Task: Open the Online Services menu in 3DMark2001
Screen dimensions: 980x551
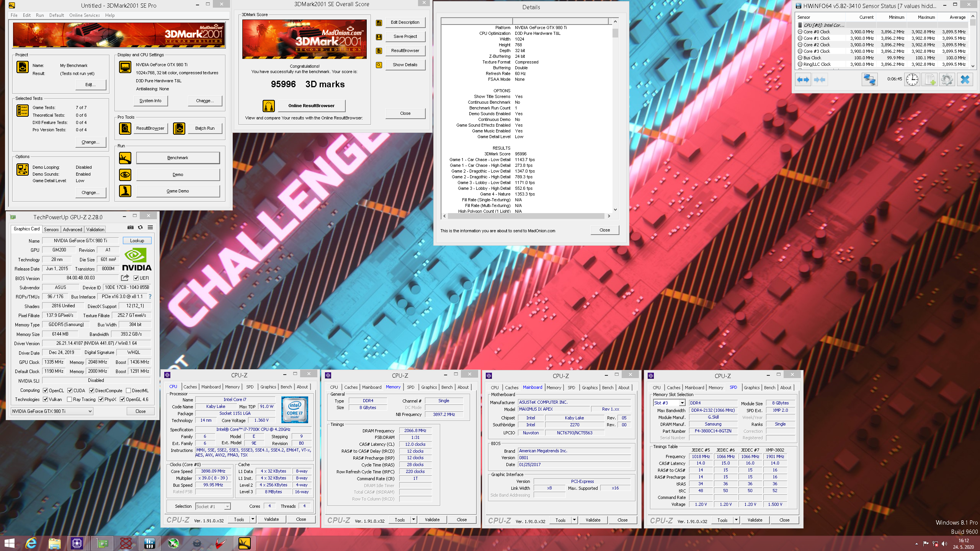Action: coord(85,15)
